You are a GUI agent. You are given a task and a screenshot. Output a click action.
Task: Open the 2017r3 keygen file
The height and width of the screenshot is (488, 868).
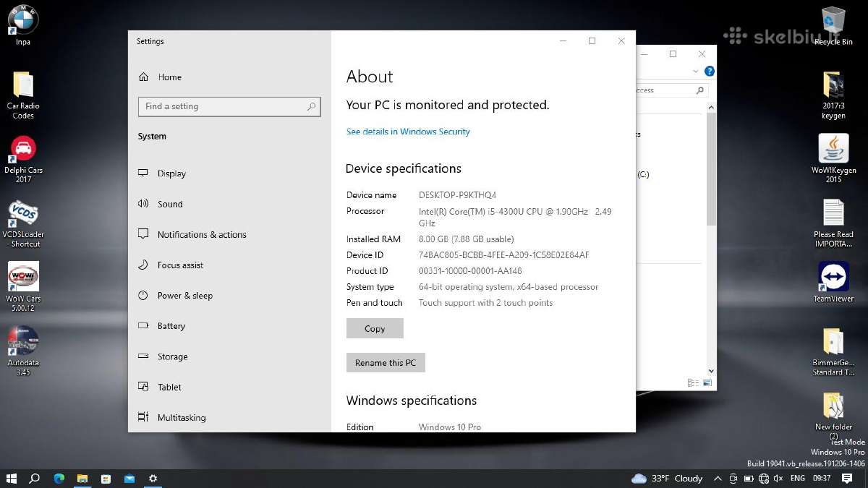coord(833,95)
